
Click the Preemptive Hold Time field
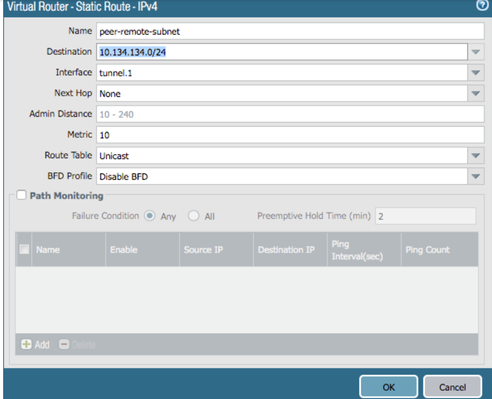tap(426, 216)
